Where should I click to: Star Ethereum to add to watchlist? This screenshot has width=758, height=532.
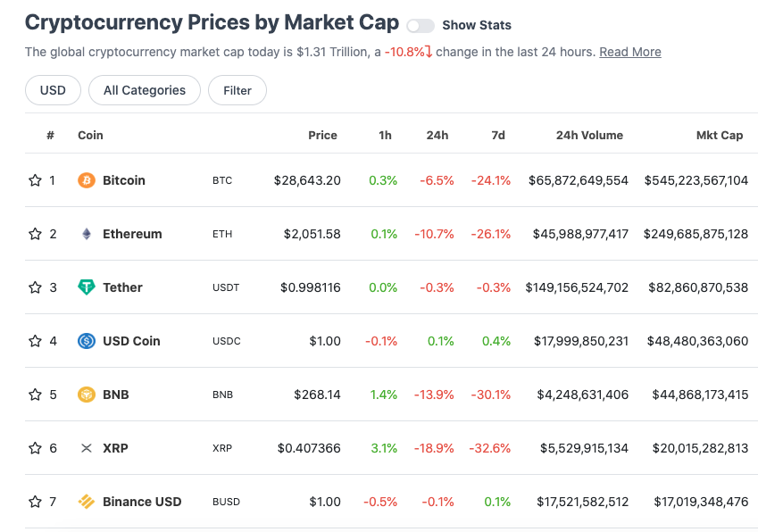click(x=36, y=234)
